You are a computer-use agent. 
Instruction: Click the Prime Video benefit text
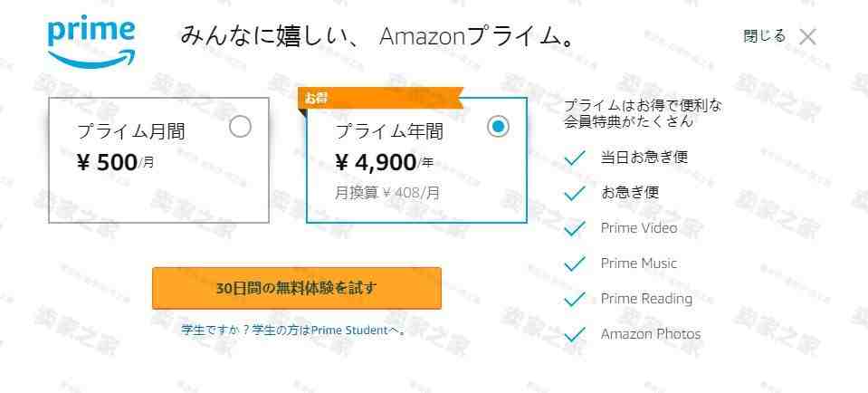point(638,228)
